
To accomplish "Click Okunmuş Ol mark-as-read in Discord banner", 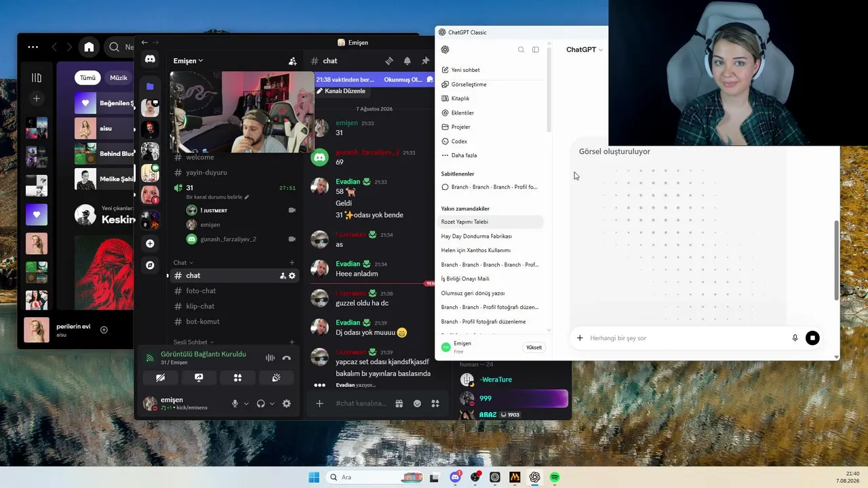I will (408, 80).
